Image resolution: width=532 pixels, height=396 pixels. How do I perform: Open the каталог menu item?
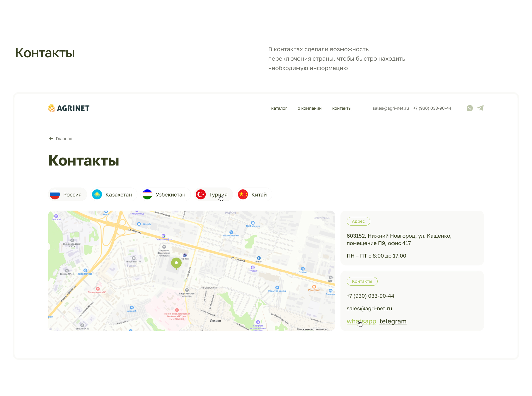pos(279,108)
